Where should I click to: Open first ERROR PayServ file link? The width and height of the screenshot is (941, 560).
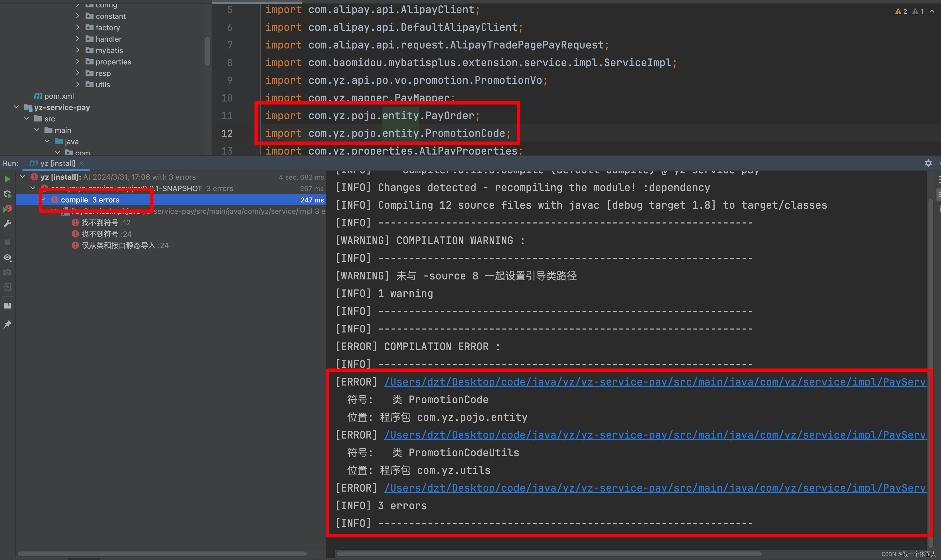(x=655, y=382)
